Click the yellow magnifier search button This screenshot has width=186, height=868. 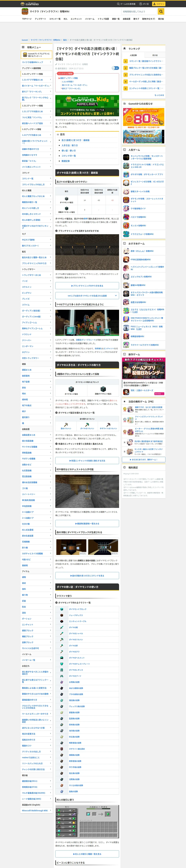pos(161,11)
